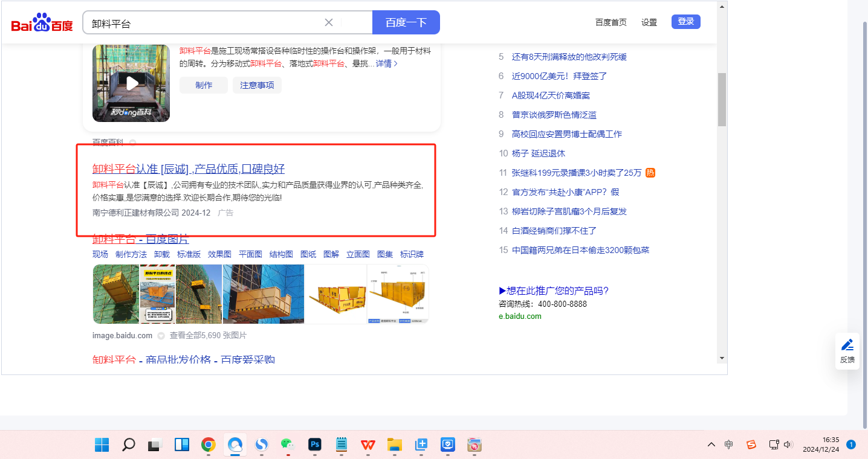Select the 立面图 image category
This screenshot has height=459, width=868.
point(358,254)
